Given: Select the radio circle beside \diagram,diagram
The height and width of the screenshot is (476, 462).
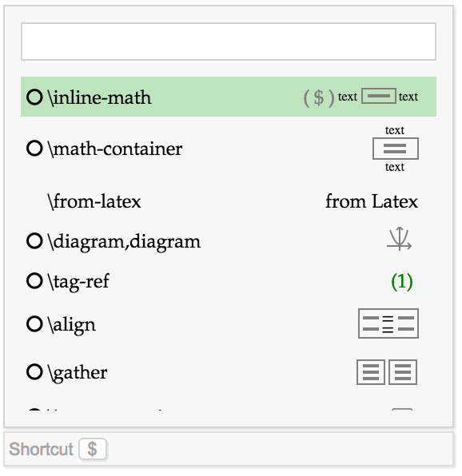Looking at the screenshot, I should coord(34,241).
